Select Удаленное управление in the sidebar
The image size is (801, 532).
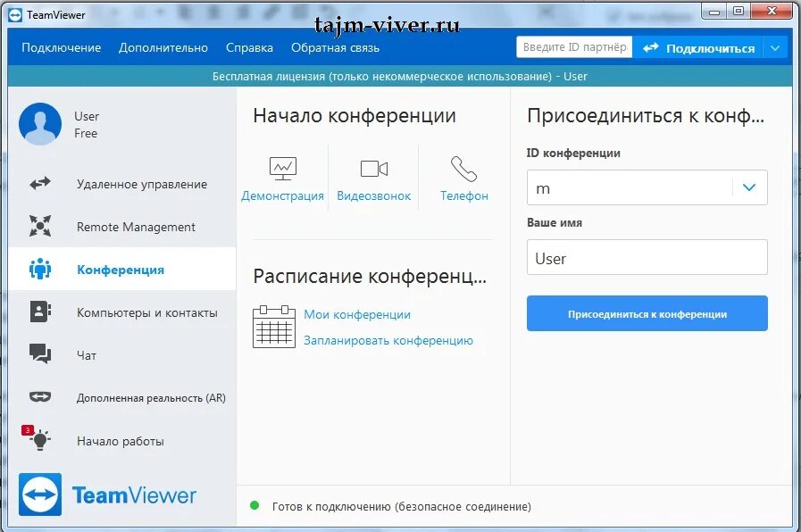[x=122, y=184]
